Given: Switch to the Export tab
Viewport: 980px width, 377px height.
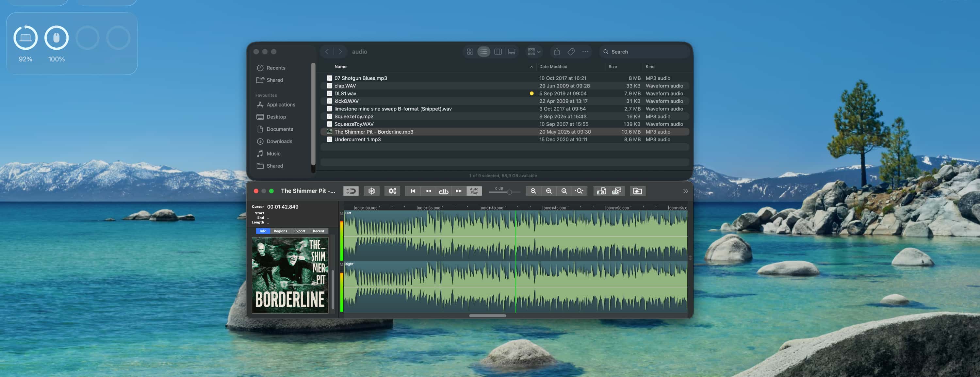Looking at the screenshot, I should [300, 231].
